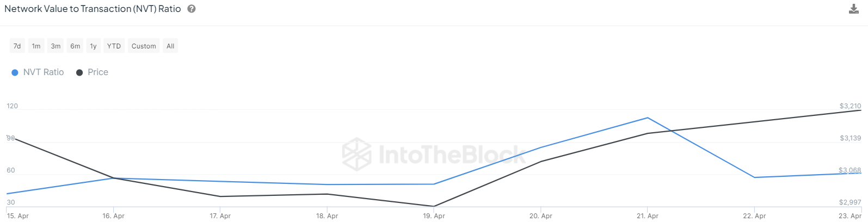The width and height of the screenshot is (868, 222).
Task: Show All available data range
Action: [x=170, y=46]
